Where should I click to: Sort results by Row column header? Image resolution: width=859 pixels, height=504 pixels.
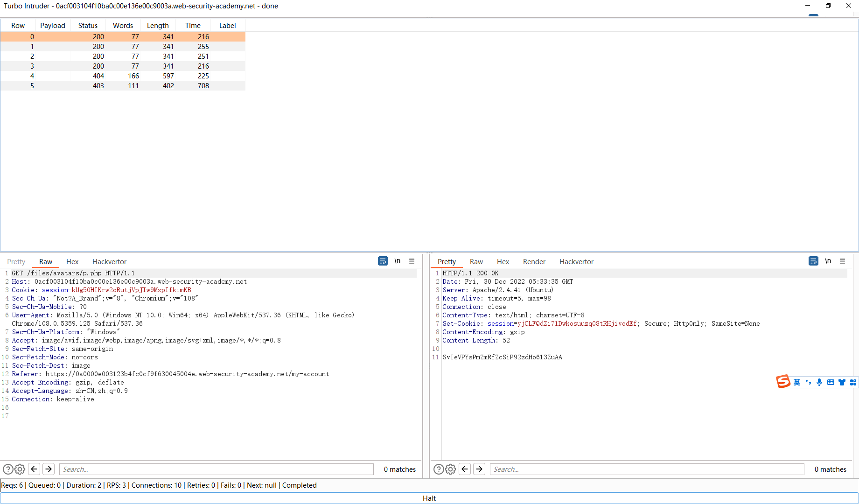click(18, 26)
